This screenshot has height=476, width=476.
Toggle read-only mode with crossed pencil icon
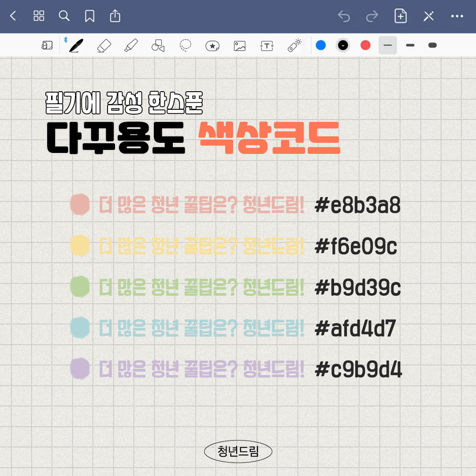click(x=428, y=16)
